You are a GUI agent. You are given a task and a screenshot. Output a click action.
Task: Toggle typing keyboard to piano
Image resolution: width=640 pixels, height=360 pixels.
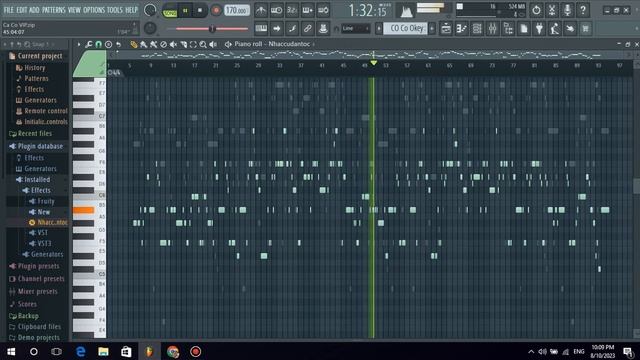(261, 28)
